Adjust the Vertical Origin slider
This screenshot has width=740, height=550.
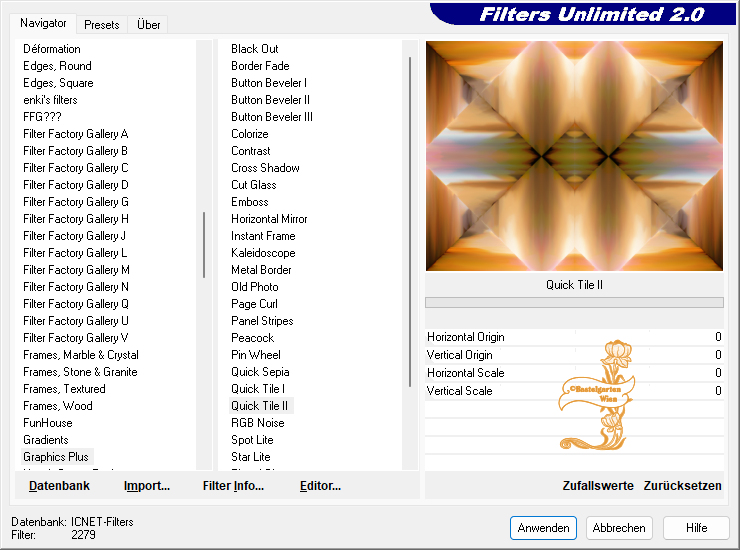(x=574, y=355)
